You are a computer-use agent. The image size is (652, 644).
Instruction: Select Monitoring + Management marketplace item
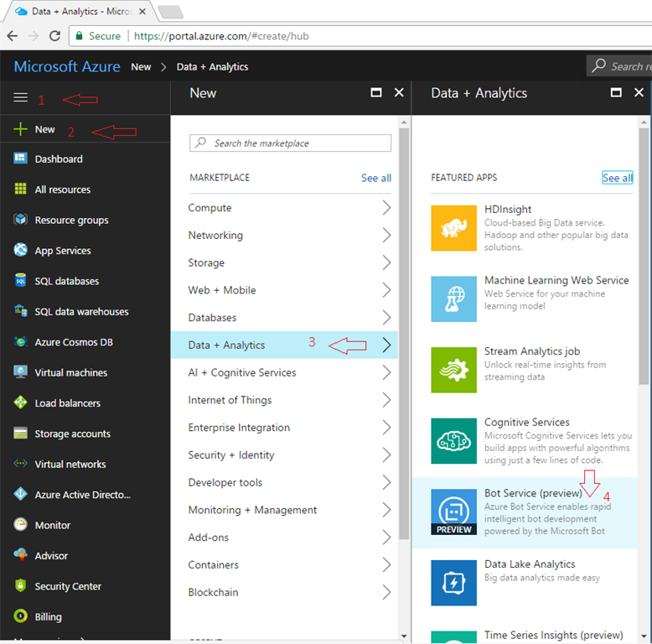coord(284,510)
